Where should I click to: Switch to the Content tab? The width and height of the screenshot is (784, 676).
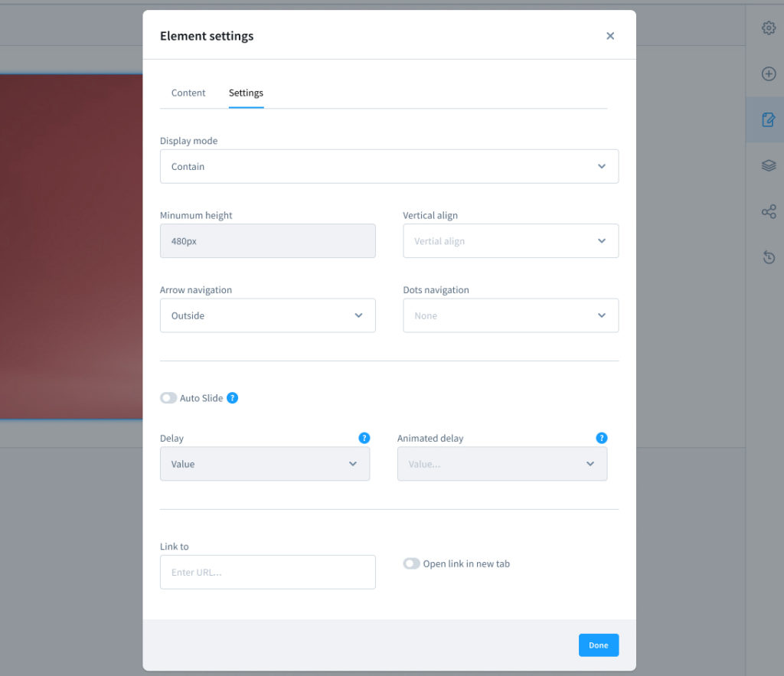pyautogui.click(x=188, y=92)
